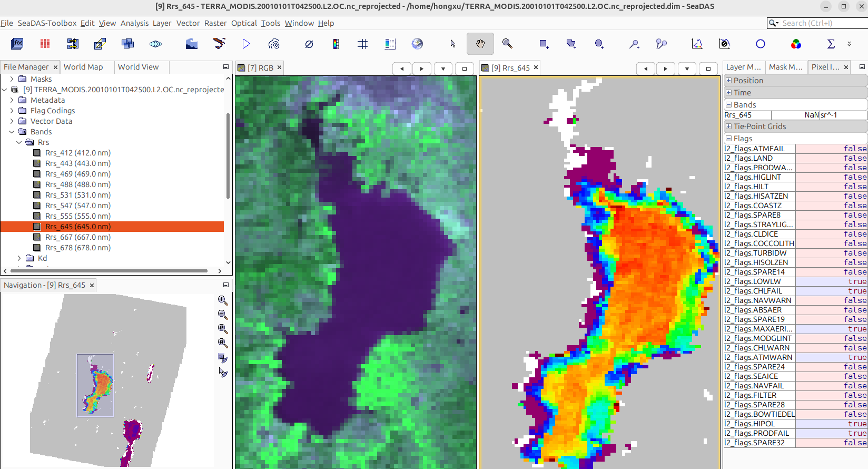The height and width of the screenshot is (469, 868).
Task: Open the Raster menu
Action: coord(215,23)
